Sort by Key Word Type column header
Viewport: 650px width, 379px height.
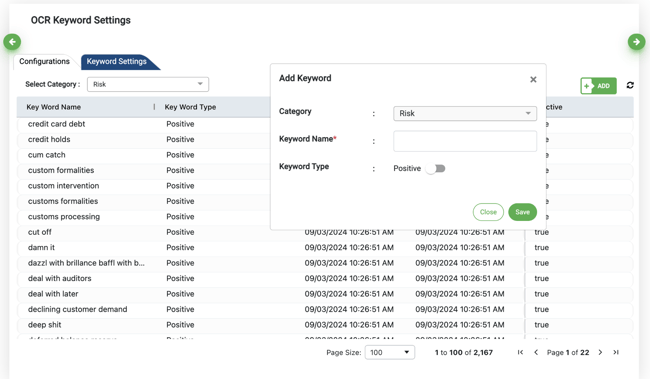tap(190, 107)
